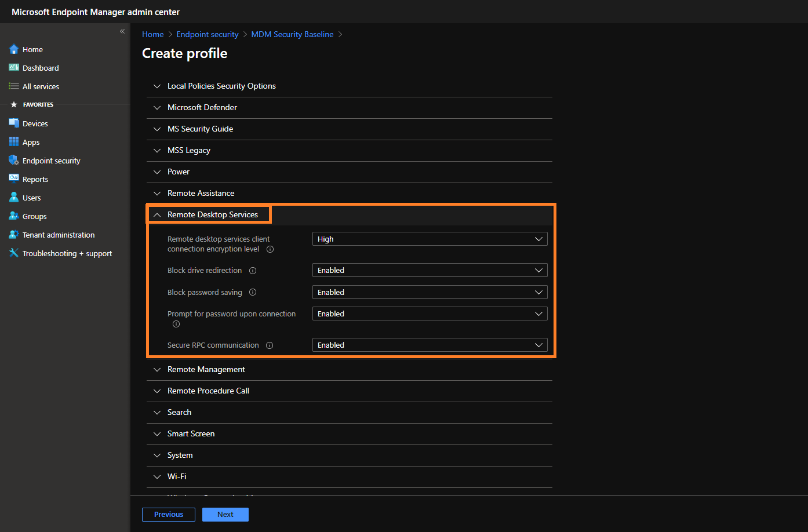The width and height of the screenshot is (808, 532).
Task: Open the encryption level dropdown set to High
Action: coord(430,239)
